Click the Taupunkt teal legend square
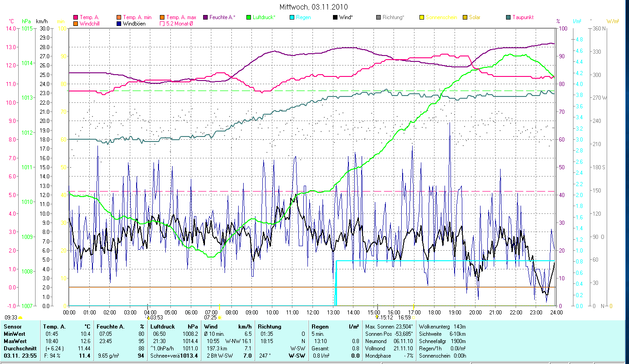This screenshot has width=629, height=364. tap(508, 17)
